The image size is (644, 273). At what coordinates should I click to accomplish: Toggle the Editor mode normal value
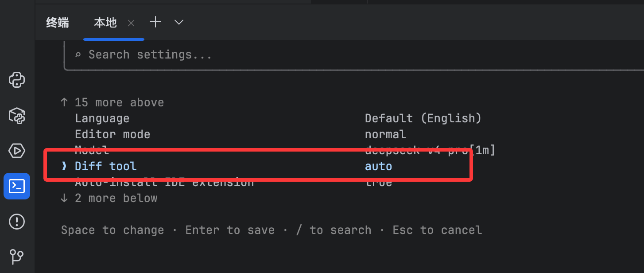385,134
